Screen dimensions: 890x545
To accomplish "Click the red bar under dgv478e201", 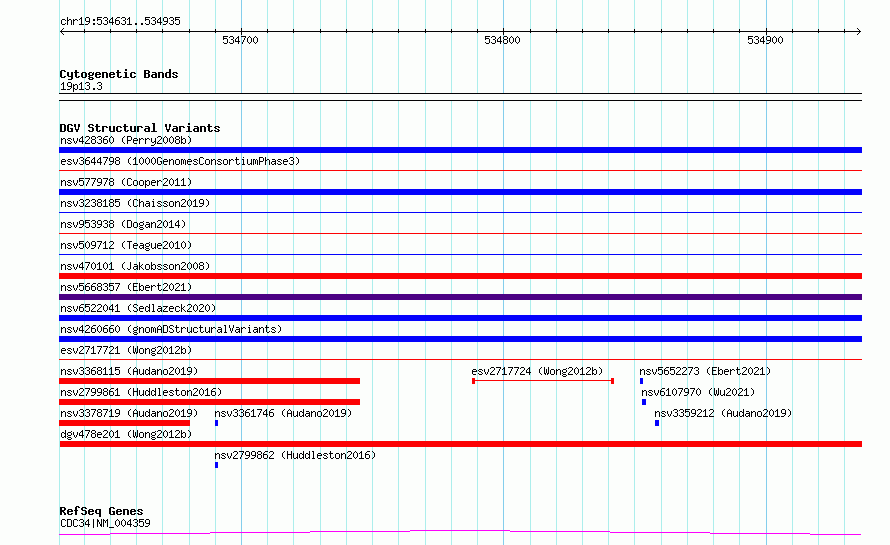I will click(460, 444).
